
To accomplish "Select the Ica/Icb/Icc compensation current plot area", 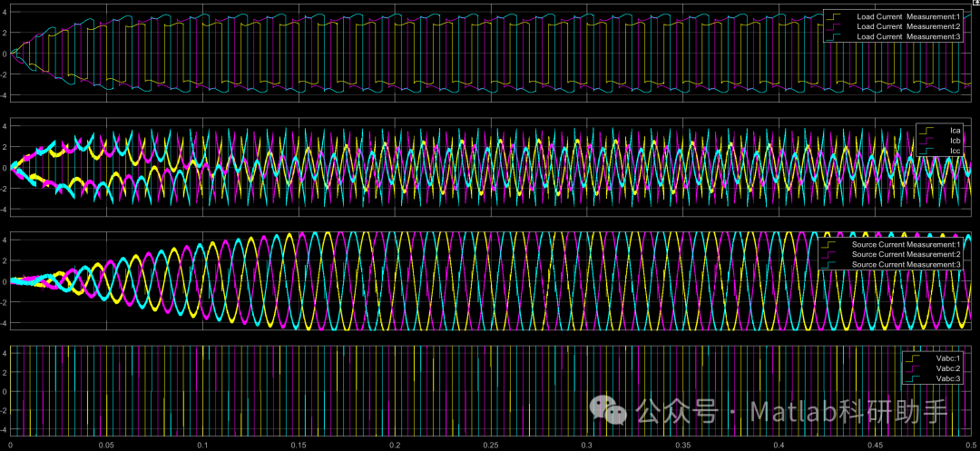I will point(491,167).
